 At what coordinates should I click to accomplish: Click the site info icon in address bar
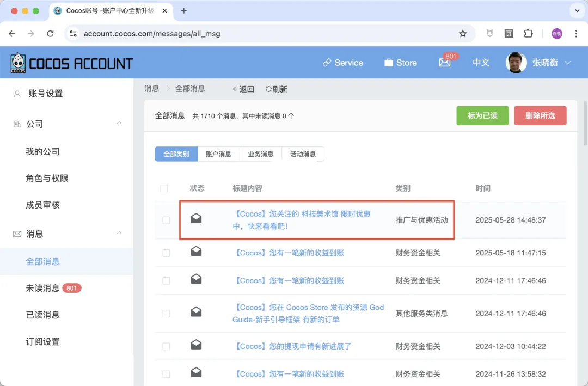[73, 34]
